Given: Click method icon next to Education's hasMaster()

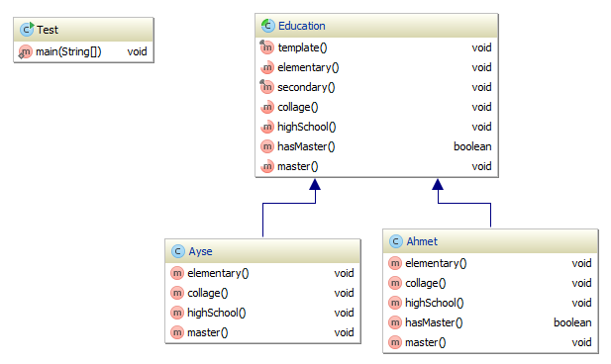Looking at the screenshot, I should click(x=267, y=146).
